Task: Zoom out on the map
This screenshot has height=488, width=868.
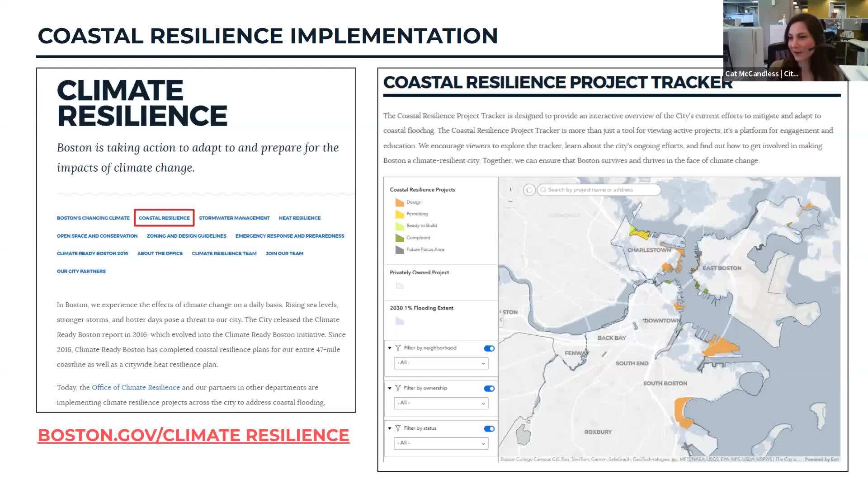Action: pos(510,201)
